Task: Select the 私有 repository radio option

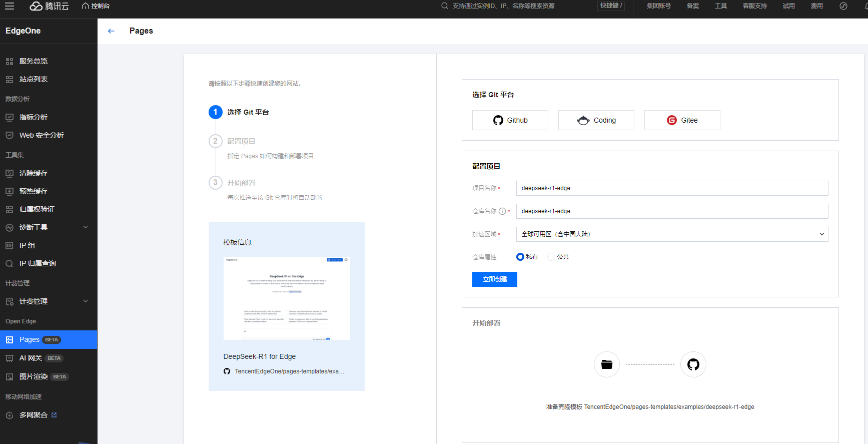Action: tap(520, 257)
